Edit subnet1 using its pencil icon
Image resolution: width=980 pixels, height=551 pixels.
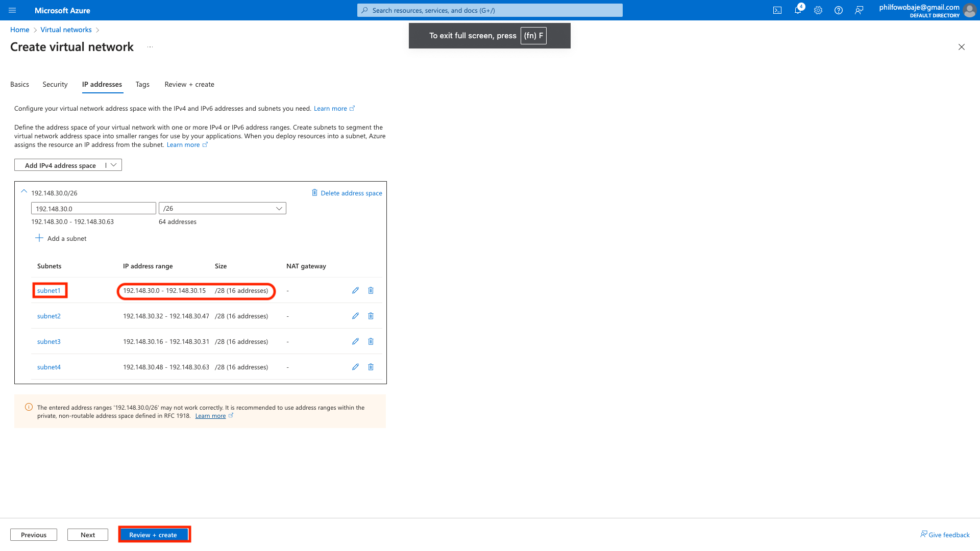point(355,290)
